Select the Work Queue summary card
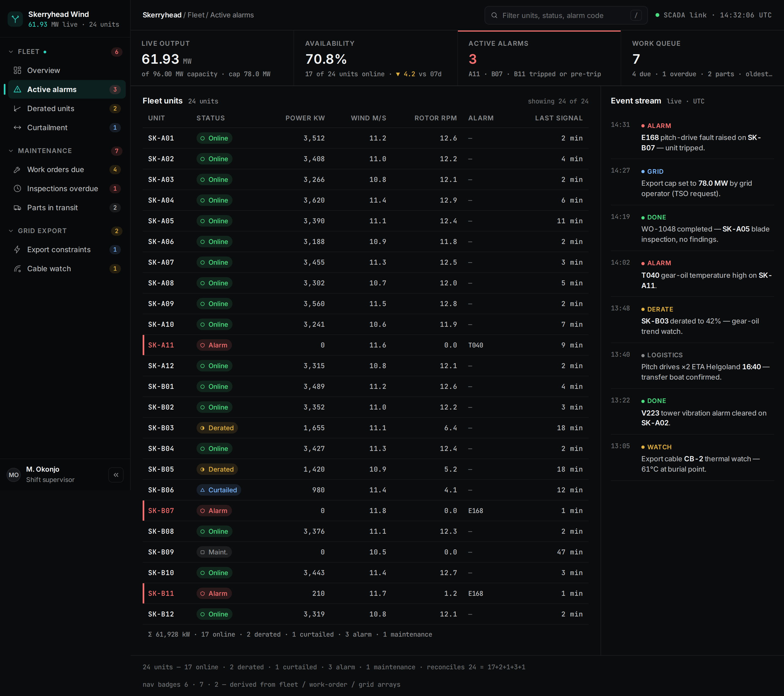 (x=702, y=58)
